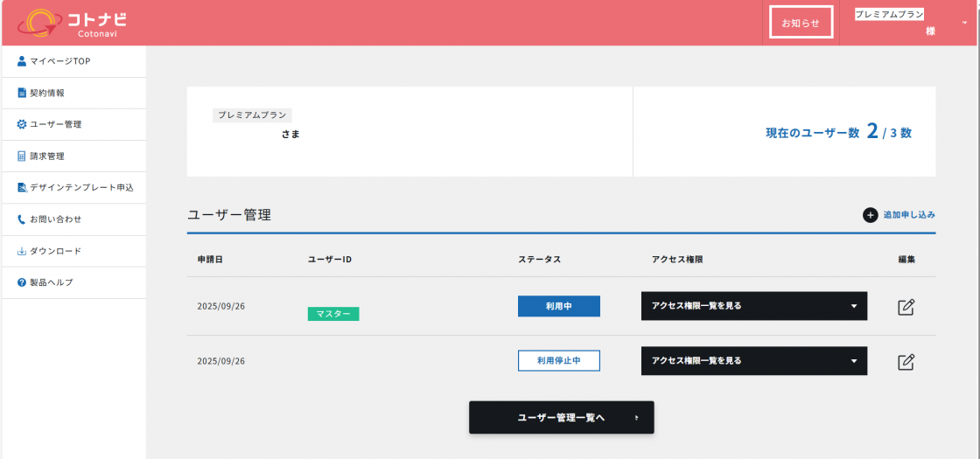Click the person icon beside マイページTOP

point(22,61)
